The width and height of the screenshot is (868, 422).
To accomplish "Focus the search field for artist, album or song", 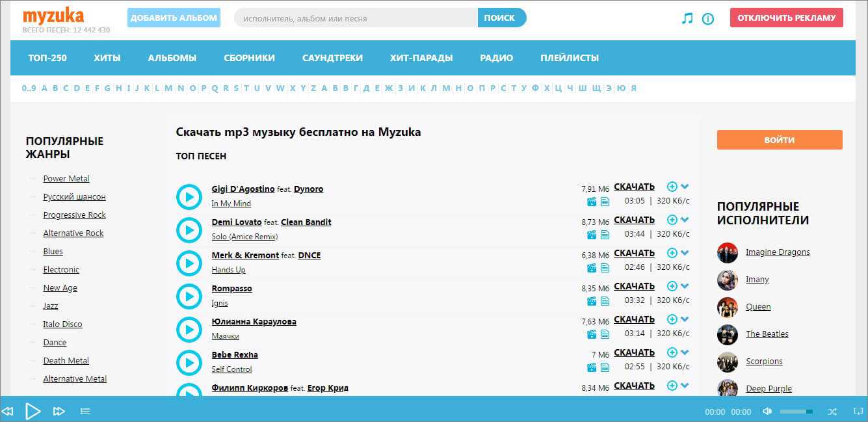I will (356, 18).
